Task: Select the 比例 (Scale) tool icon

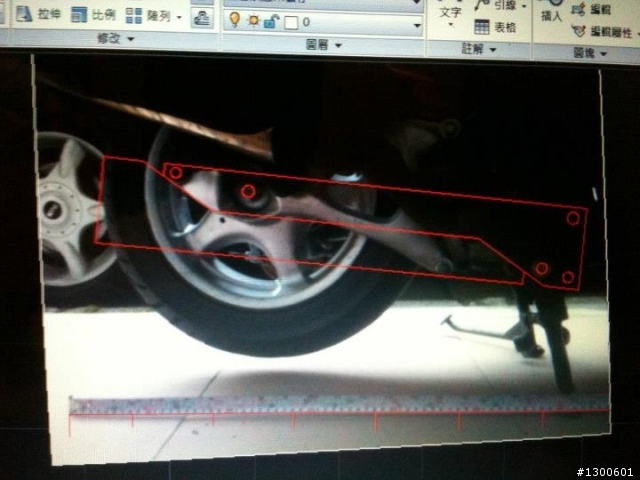Action: [x=79, y=15]
